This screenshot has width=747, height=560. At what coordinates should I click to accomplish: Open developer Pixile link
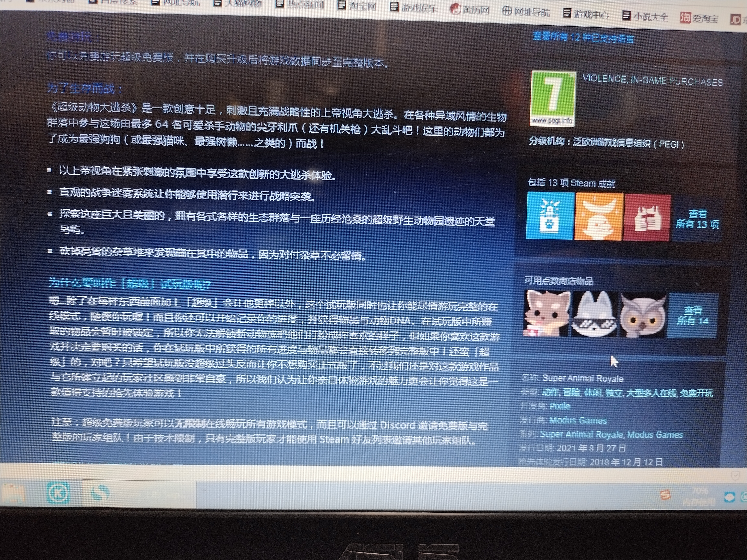(560, 406)
